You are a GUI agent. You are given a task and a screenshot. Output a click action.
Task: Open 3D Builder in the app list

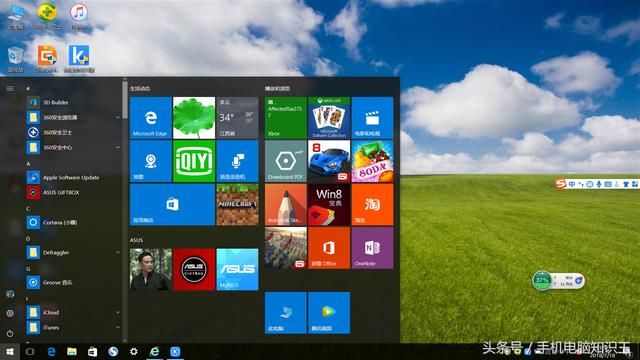pyautogui.click(x=73, y=102)
